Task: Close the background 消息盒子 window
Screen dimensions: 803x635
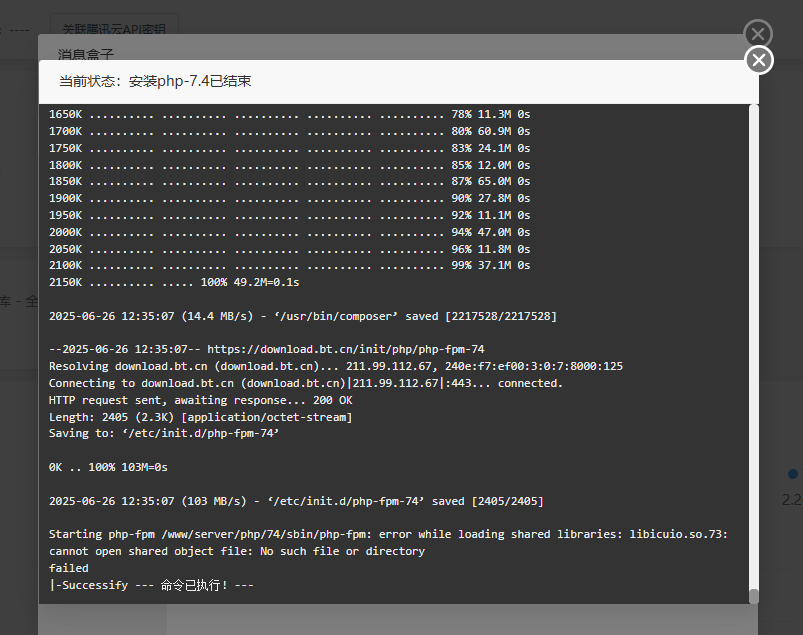Action: (758, 34)
